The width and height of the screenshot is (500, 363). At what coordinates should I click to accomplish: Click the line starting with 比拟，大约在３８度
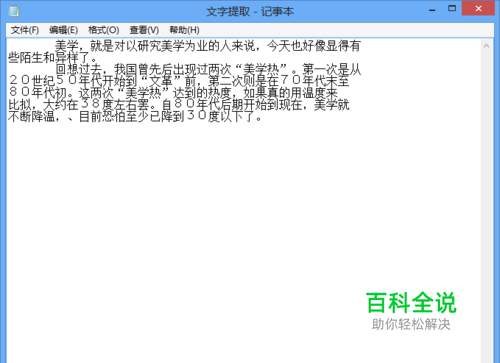[x=178, y=105]
